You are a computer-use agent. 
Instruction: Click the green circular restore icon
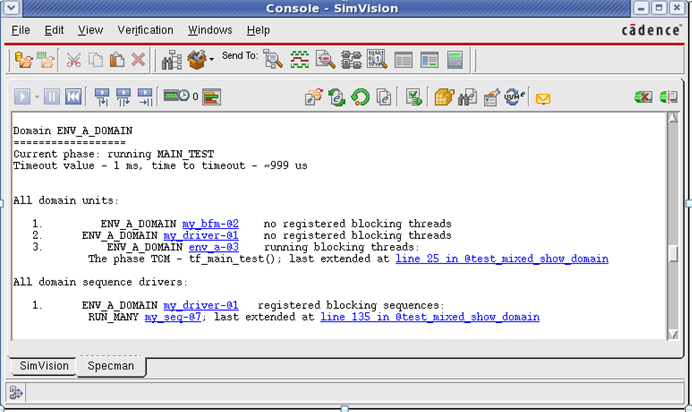coord(360,97)
